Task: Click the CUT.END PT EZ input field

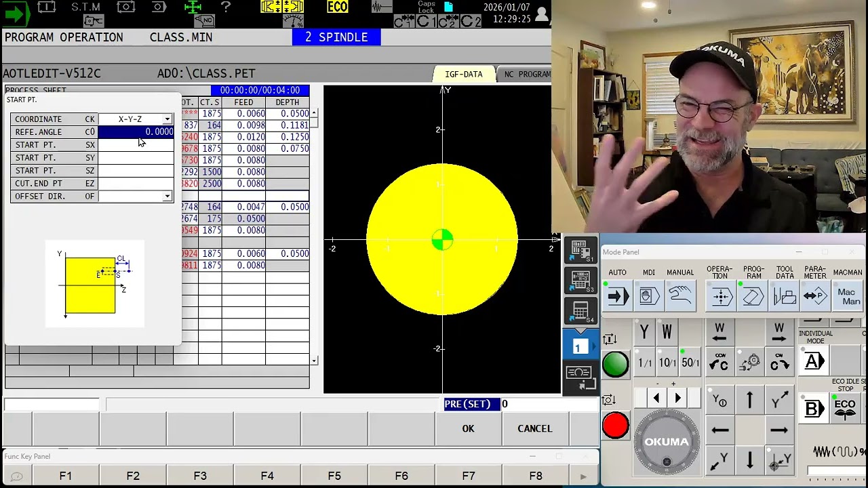Action: tap(136, 184)
